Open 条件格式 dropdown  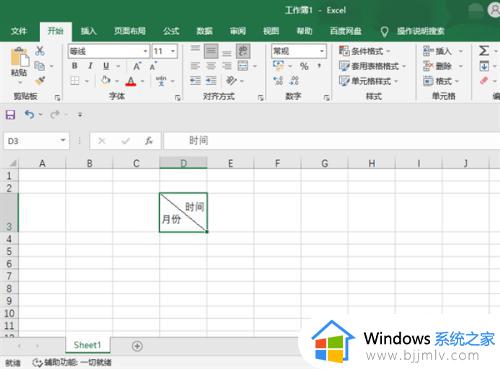(x=364, y=51)
